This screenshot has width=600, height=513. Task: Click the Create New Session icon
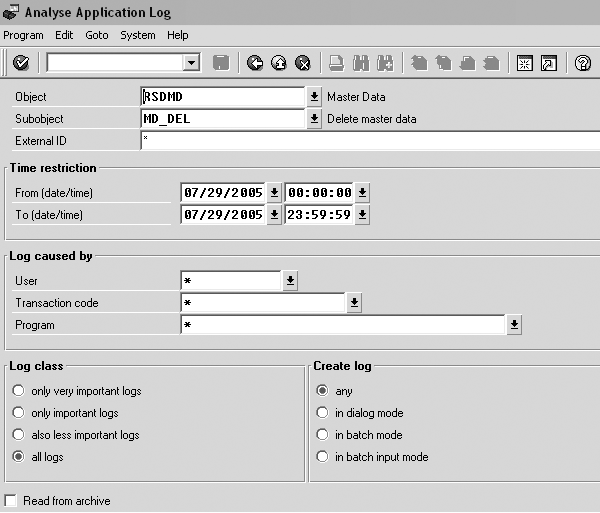point(525,63)
